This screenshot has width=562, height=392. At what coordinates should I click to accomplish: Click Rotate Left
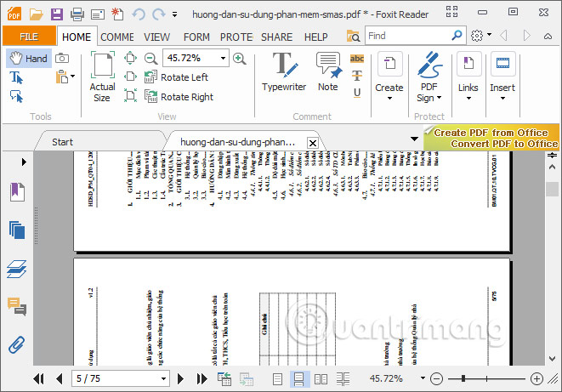pos(177,77)
